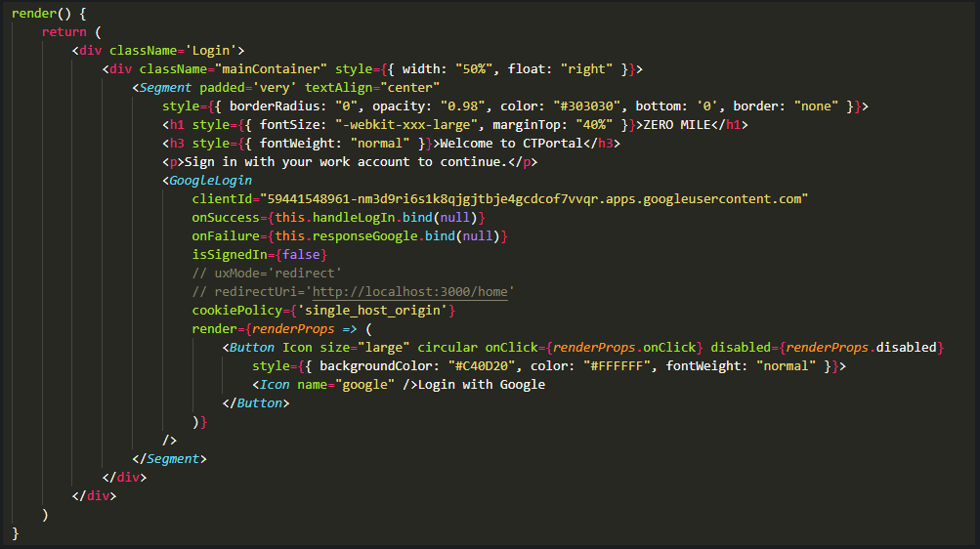Click the localhost:3000/home URL link

pyautogui.click(x=409, y=292)
